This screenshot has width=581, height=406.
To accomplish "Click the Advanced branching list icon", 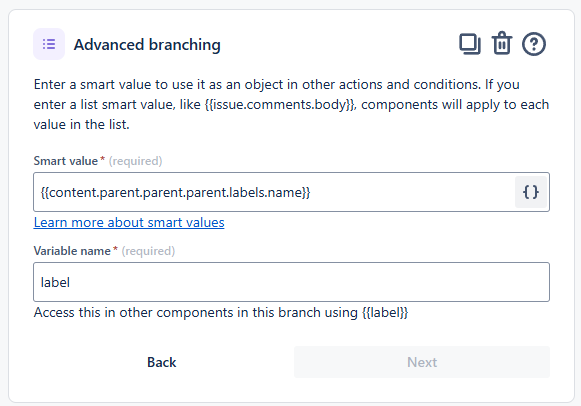I will coord(49,44).
